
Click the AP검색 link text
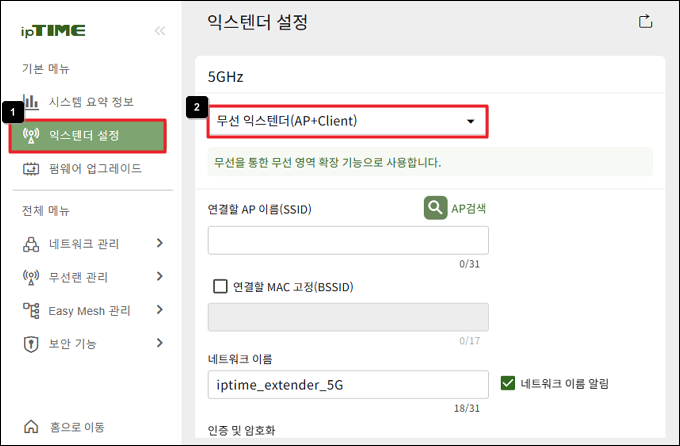tap(468, 209)
